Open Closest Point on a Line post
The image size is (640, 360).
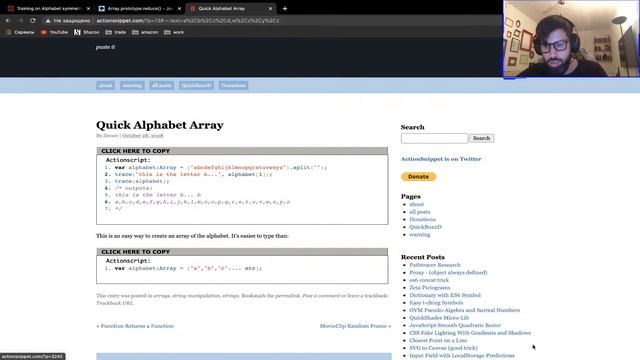pos(438,340)
